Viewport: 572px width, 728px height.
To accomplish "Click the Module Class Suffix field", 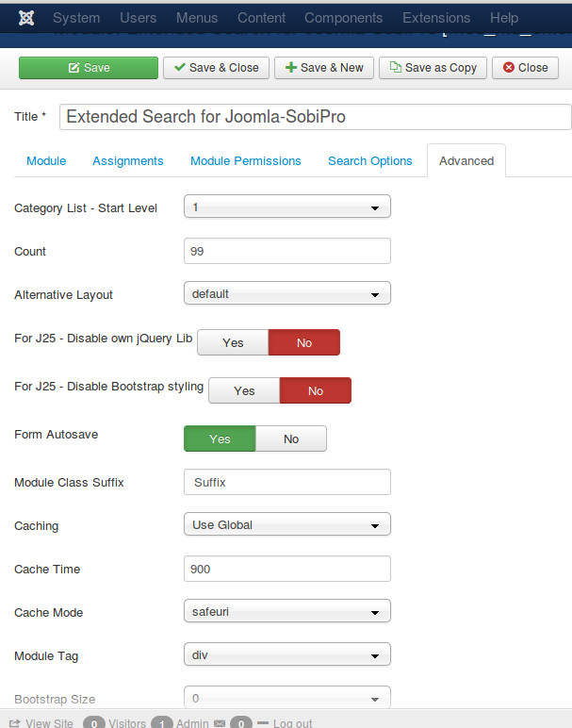I will click(x=287, y=483).
